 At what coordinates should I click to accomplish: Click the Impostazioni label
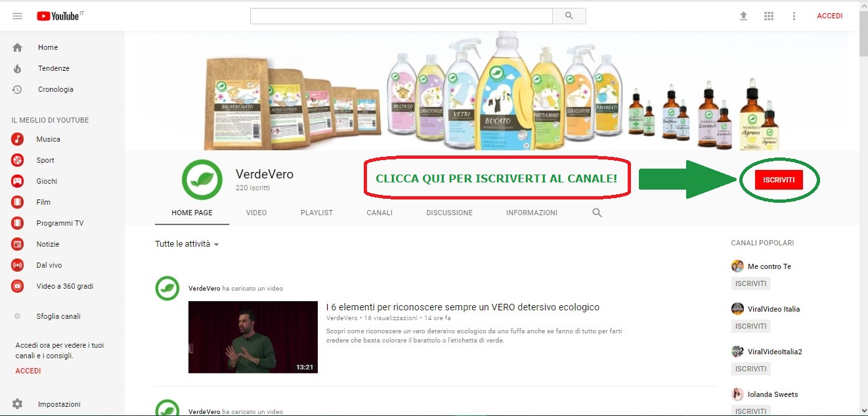point(59,404)
